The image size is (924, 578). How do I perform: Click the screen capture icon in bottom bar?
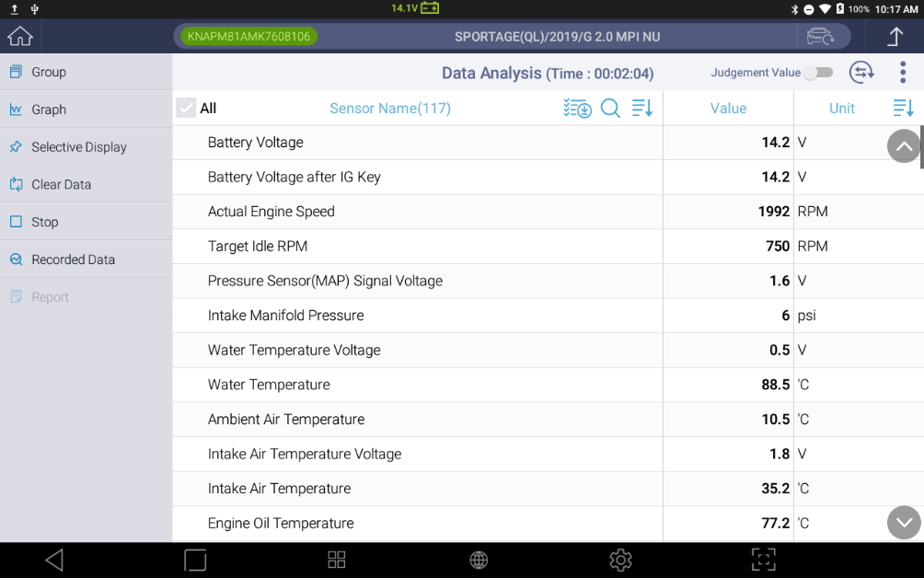pyautogui.click(x=763, y=560)
